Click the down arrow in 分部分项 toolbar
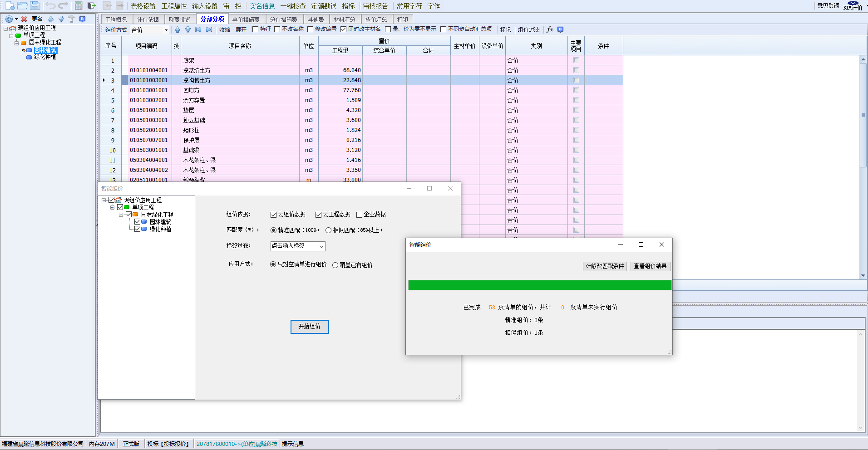The width and height of the screenshot is (868, 450). coord(188,29)
